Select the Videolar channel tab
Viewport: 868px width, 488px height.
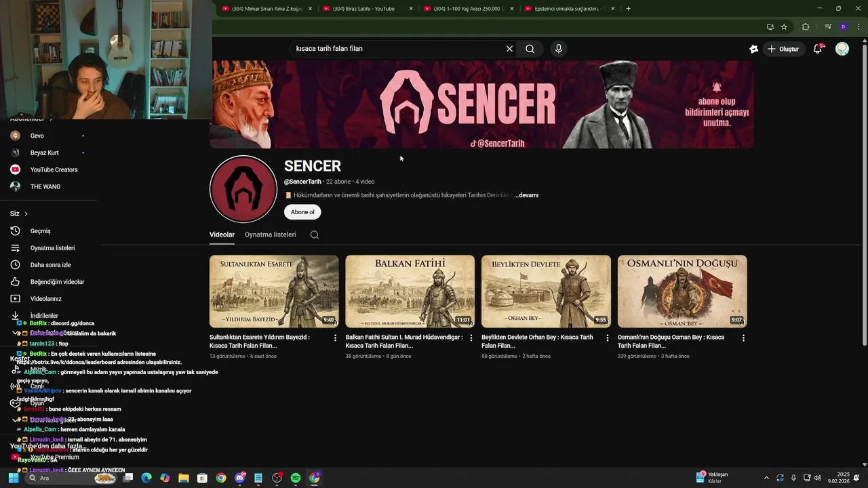pos(222,235)
